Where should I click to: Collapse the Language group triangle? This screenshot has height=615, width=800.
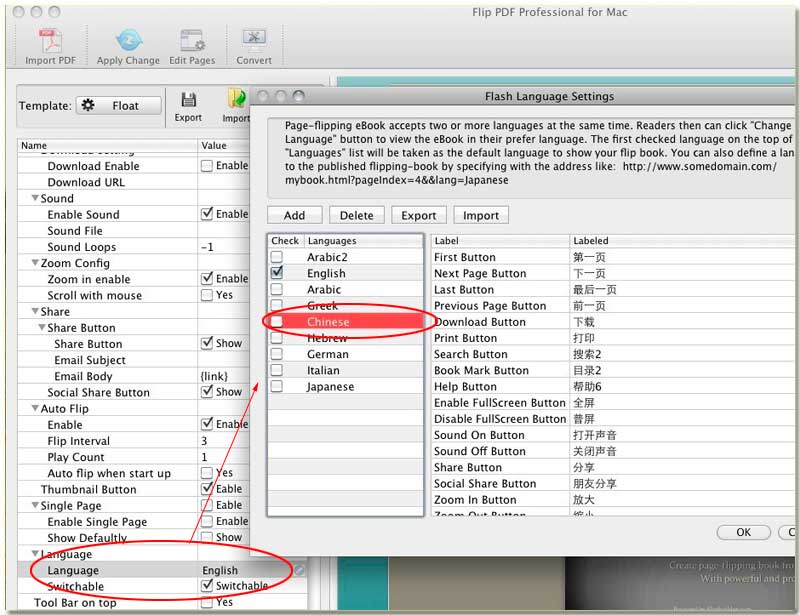pos(35,554)
